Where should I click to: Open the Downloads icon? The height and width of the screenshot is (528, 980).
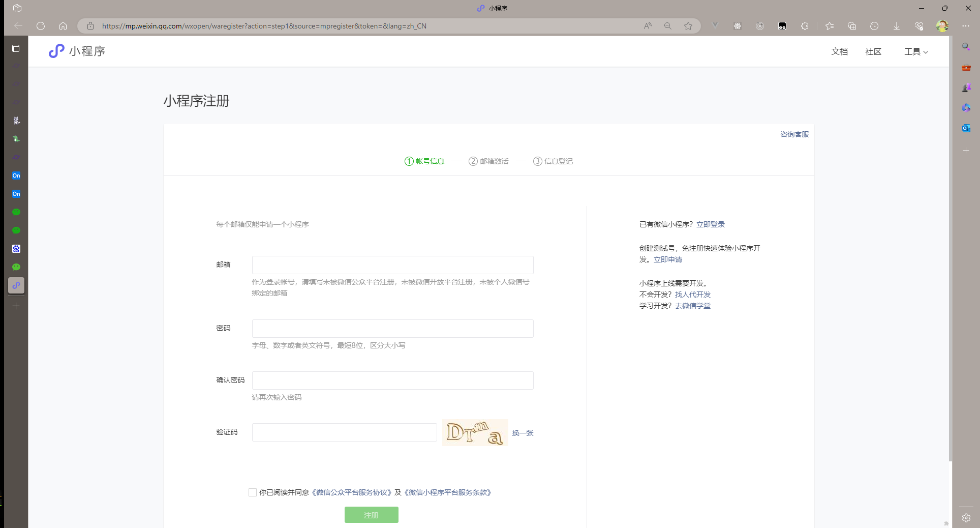[896, 26]
